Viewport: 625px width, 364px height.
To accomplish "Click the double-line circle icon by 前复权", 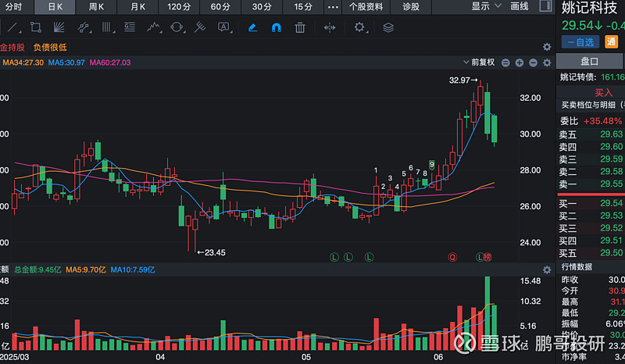I will (505, 62).
